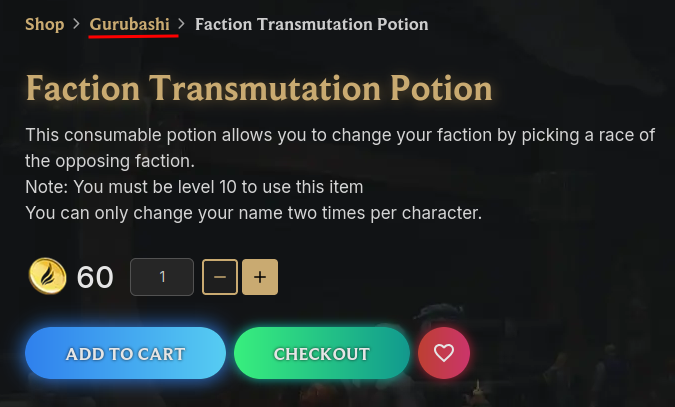Click the large Faction Transmutation Potion heading
675x407 pixels.
pyautogui.click(x=259, y=88)
